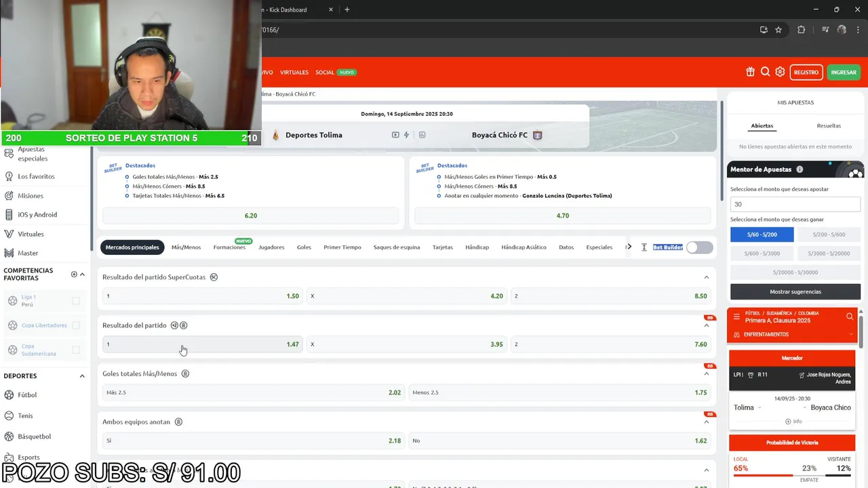Open the Saques de esquina tab
This screenshot has width=868, height=488.
pos(397,247)
